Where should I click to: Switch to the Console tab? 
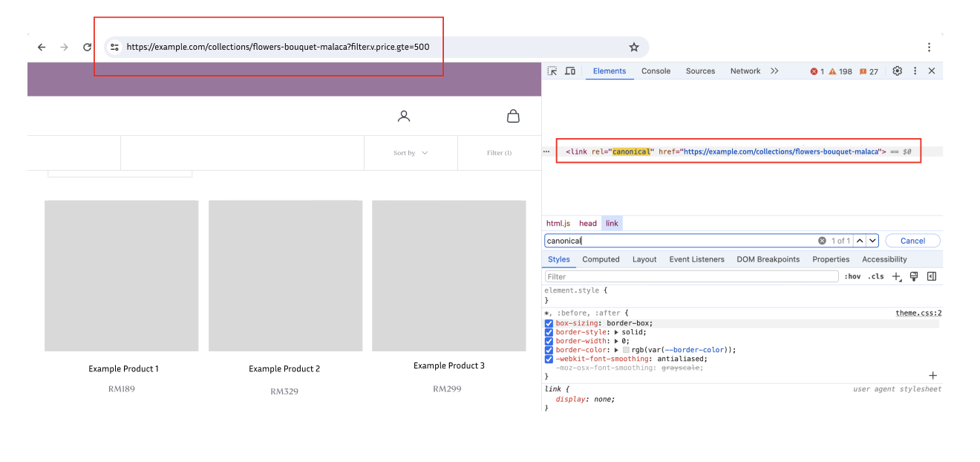coord(656,71)
